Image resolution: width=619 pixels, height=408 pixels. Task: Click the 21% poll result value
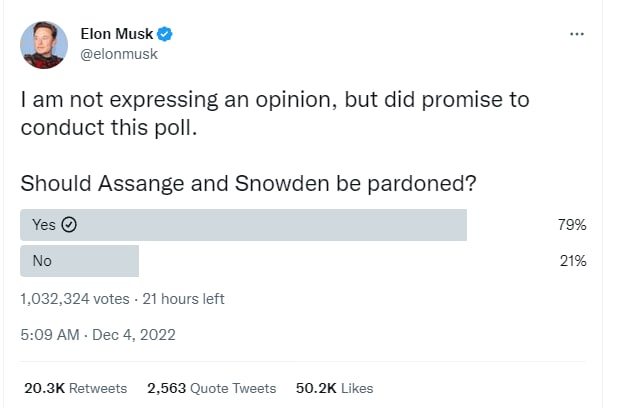point(572,261)
